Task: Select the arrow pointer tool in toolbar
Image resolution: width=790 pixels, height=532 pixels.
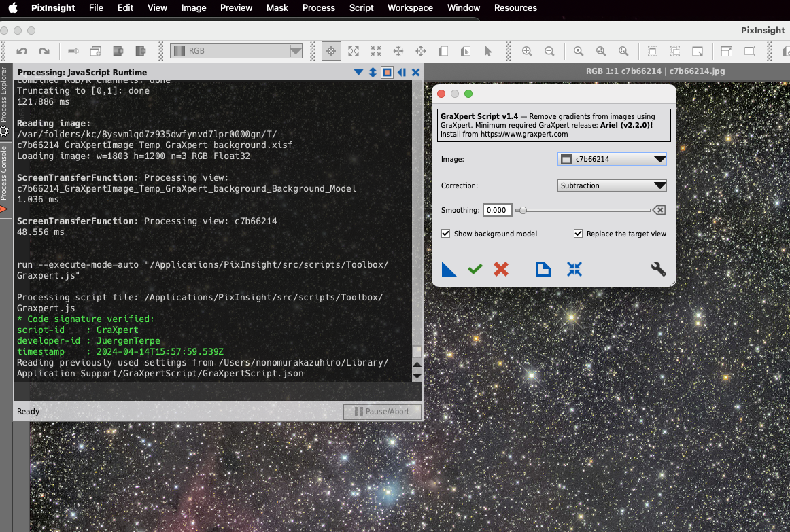Action: [x=487, y=51]
